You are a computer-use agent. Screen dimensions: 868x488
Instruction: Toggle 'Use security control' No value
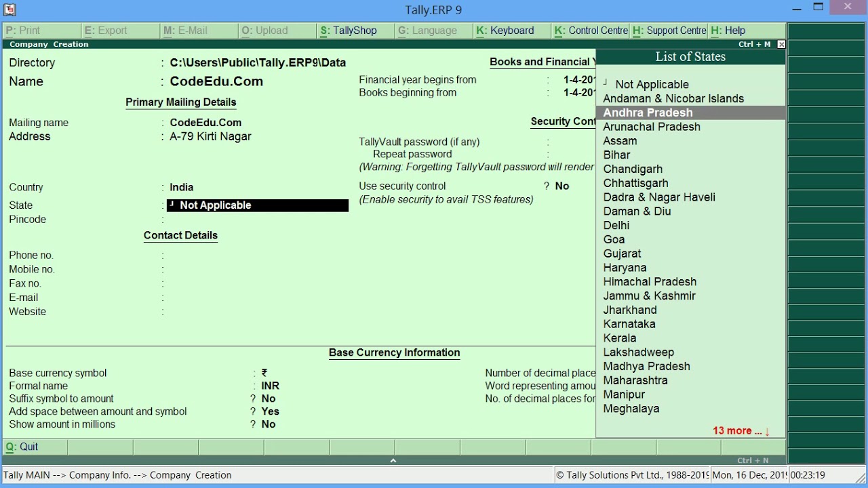[562, 186]
